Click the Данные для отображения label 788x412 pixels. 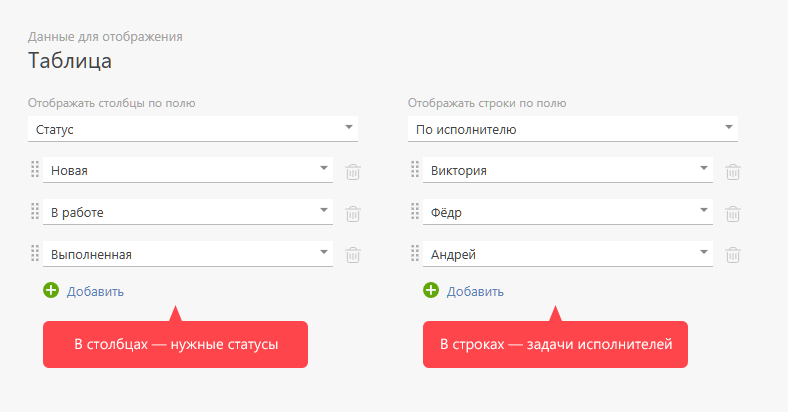[105, 37]
